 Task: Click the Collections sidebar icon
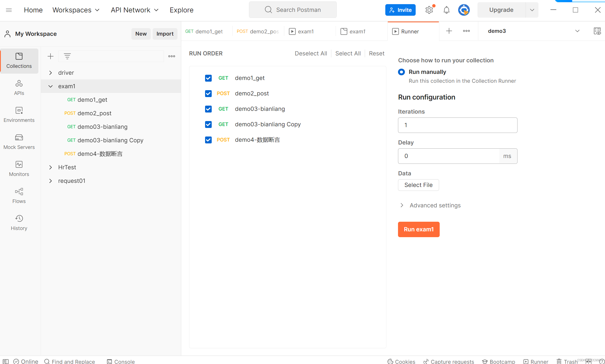[x=19, y=61]
